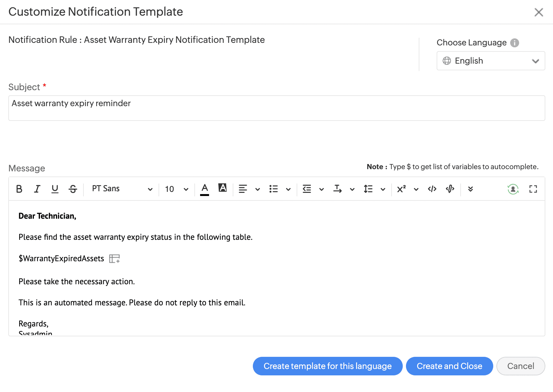
Task: Expand the Choose Language dropdown
Action: (491, 61)
